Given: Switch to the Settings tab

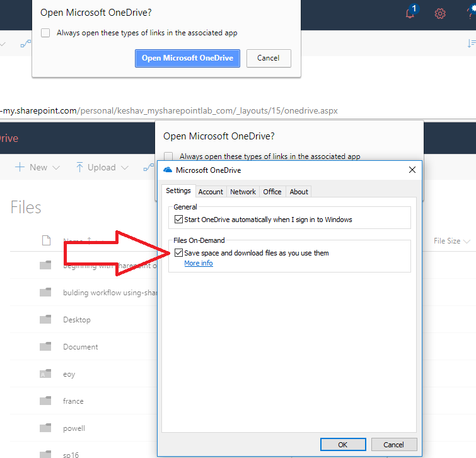Looking at the screenshot, I should pos(178,191).
